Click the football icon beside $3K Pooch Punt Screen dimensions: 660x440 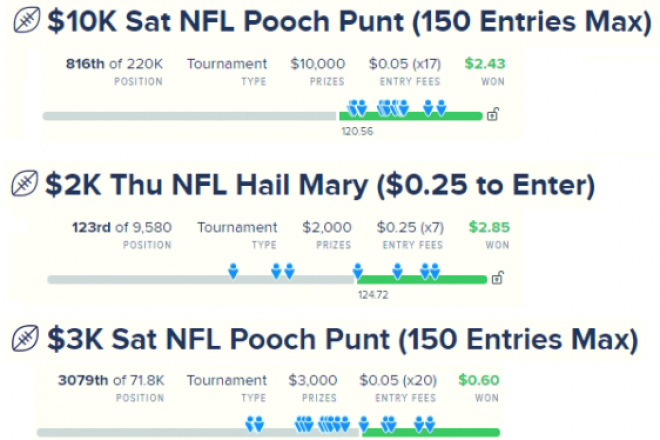pyautogui.click(x=25, y=338)
